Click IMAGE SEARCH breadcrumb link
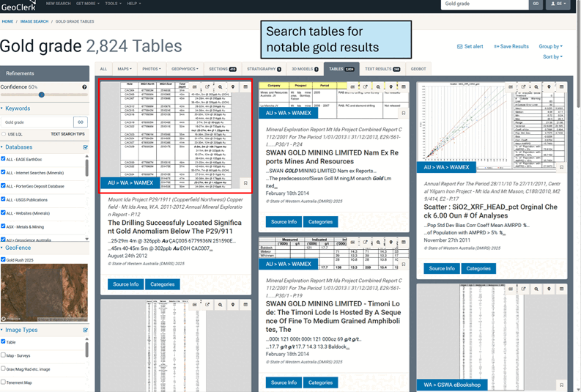 (x=34, y=21)
